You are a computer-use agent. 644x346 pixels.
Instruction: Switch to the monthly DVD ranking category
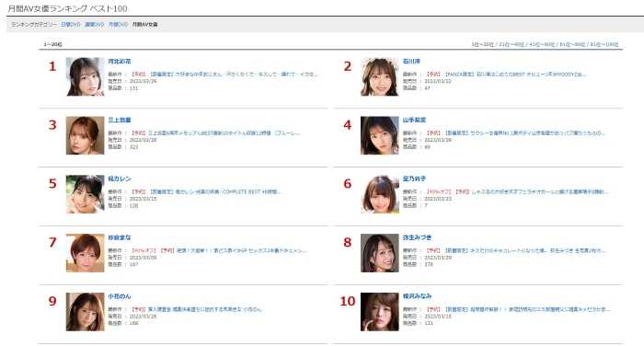119,25
